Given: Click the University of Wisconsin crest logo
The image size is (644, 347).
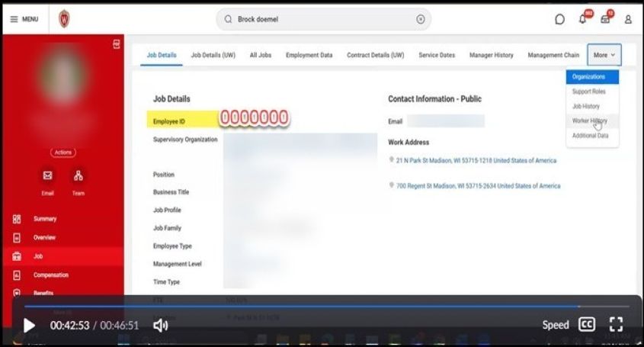Looking at the screenshot, I should pos(64,20).
